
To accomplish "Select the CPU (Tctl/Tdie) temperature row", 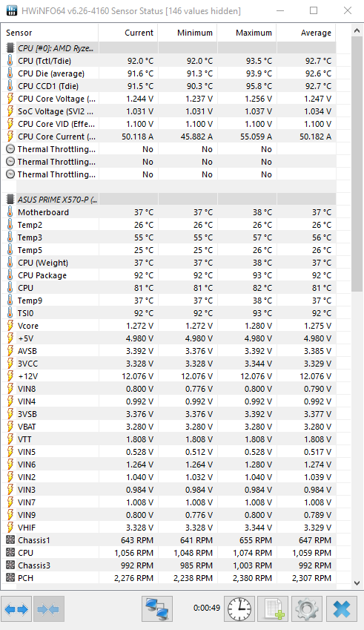I will (171, 61).
